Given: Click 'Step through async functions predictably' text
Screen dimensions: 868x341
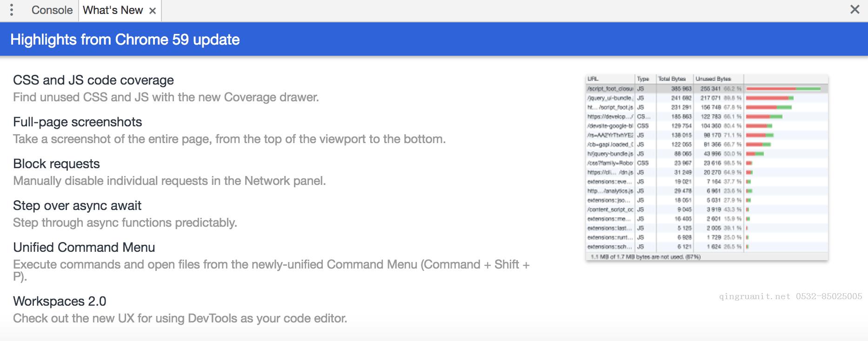Looking at the screenshot, I should pyautogui.click(x=125, y=223).
